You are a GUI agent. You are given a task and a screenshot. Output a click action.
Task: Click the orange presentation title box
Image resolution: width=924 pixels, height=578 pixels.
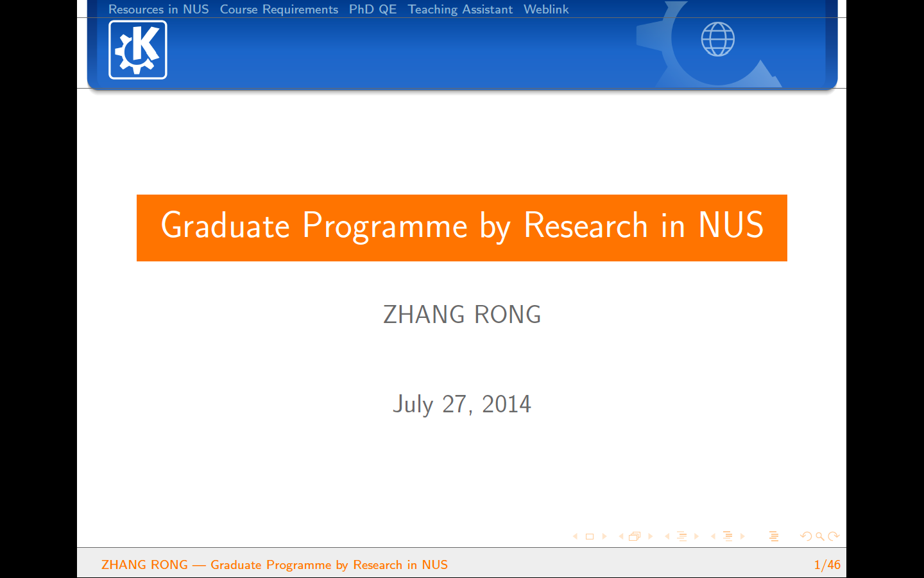point(462,227)
